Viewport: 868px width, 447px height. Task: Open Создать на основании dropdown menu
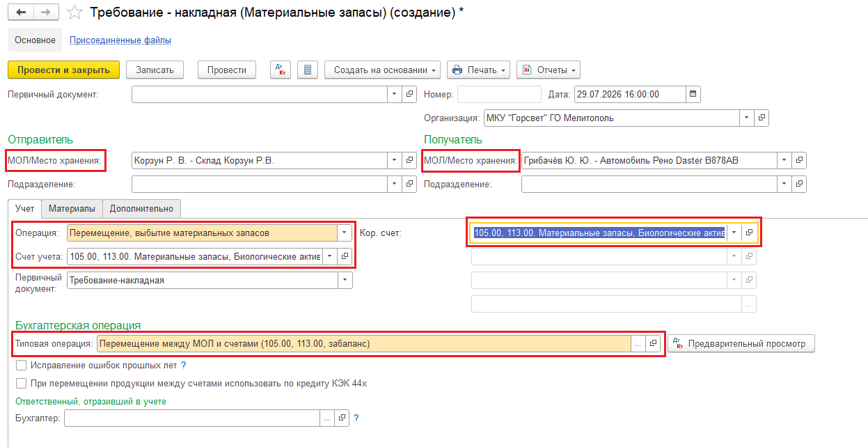pyautogui.click(x=383, y=70)
